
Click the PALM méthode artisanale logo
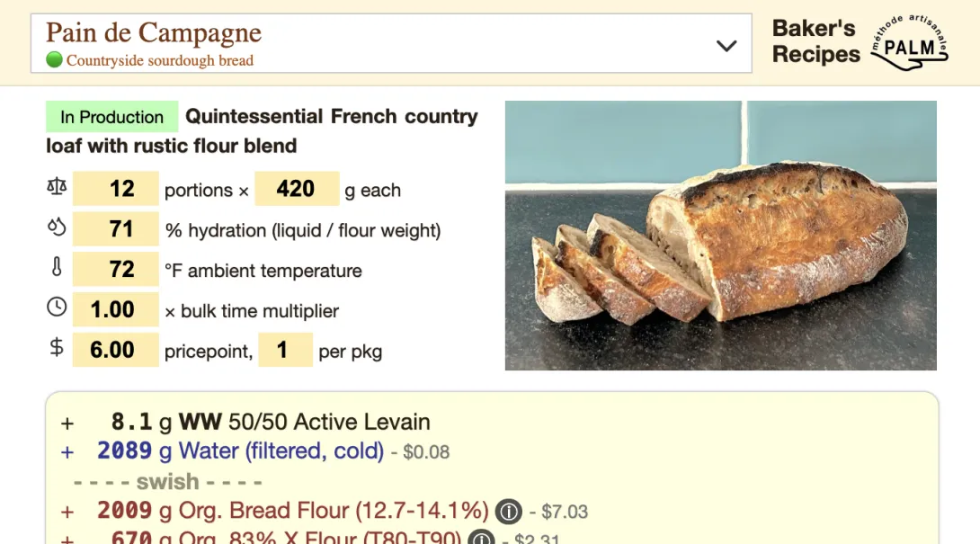click(910, 41)
